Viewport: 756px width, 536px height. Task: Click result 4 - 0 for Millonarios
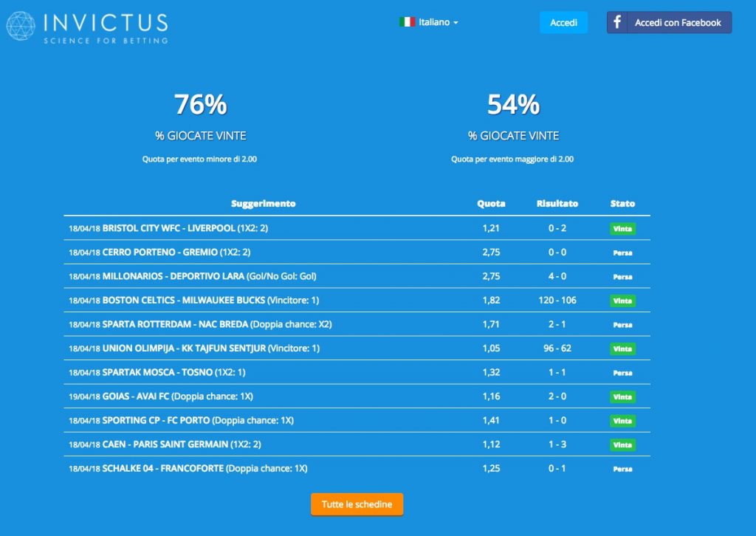557,276
